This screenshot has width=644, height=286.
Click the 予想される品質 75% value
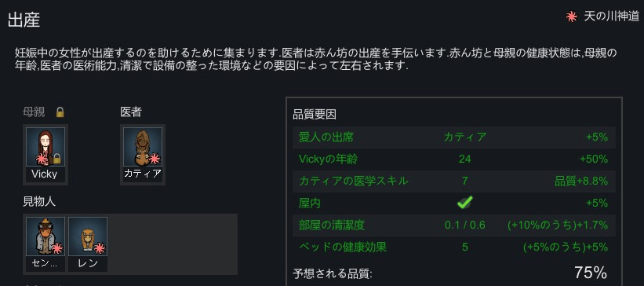[x=590, y=273]
